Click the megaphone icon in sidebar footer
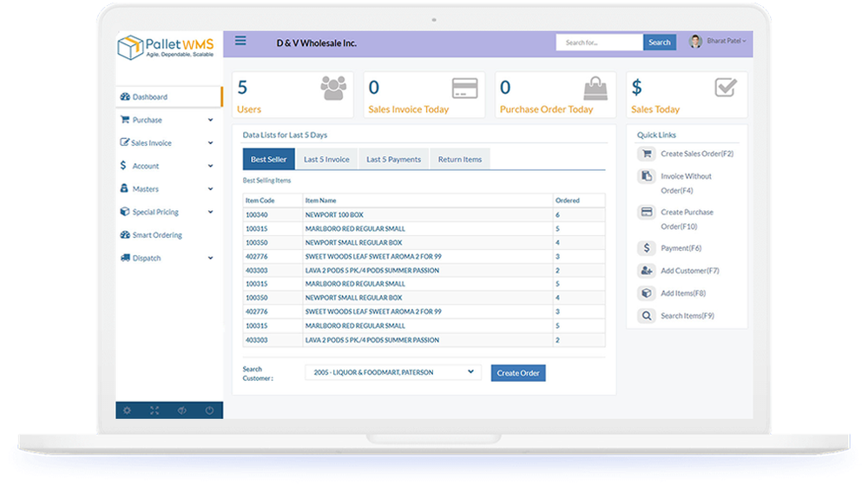This screenshot has width=868, height=486. point(181,410)
